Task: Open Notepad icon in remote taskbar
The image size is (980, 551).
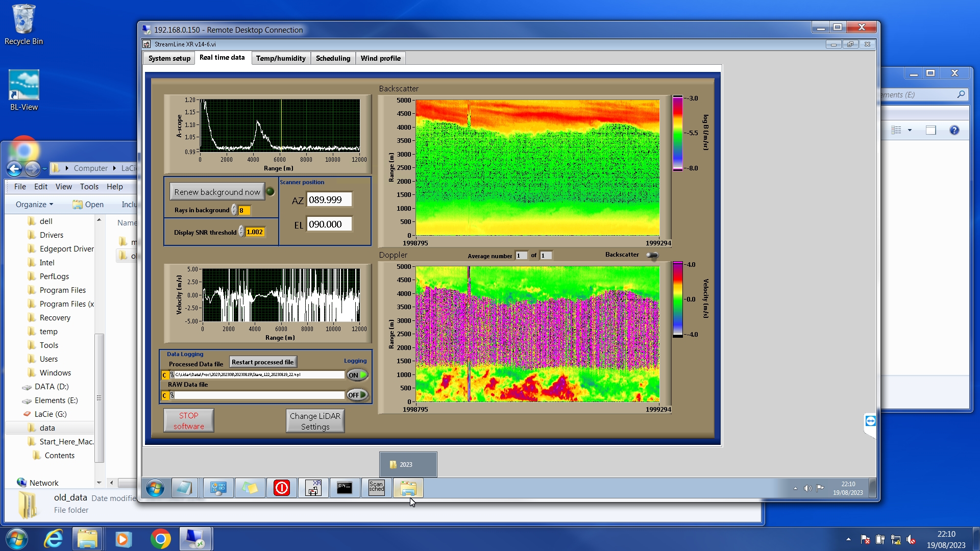Action: 184,488
